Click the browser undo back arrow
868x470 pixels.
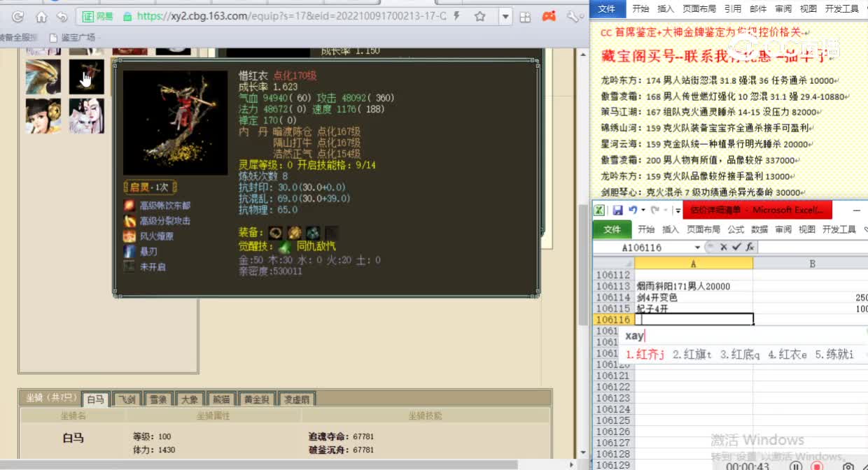pyautogui.click(x=62, y=16)
